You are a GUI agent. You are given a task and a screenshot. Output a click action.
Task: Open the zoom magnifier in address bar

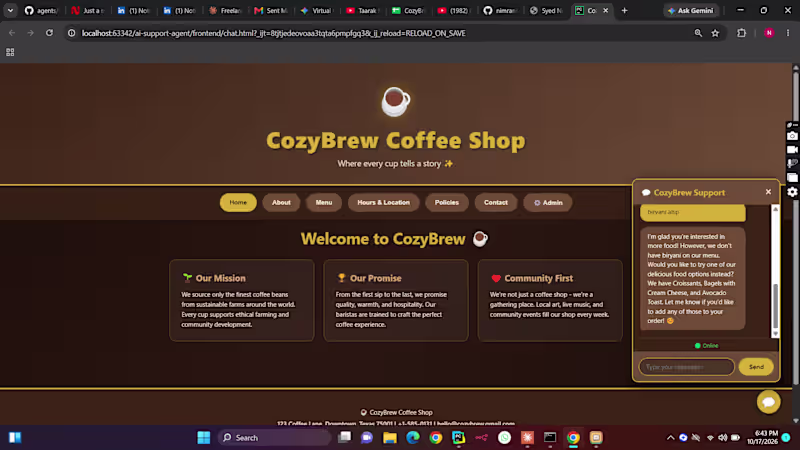698,33
